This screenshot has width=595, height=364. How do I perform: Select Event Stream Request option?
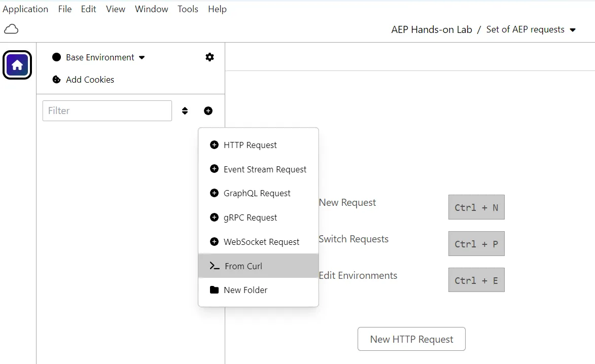[258, 169]
